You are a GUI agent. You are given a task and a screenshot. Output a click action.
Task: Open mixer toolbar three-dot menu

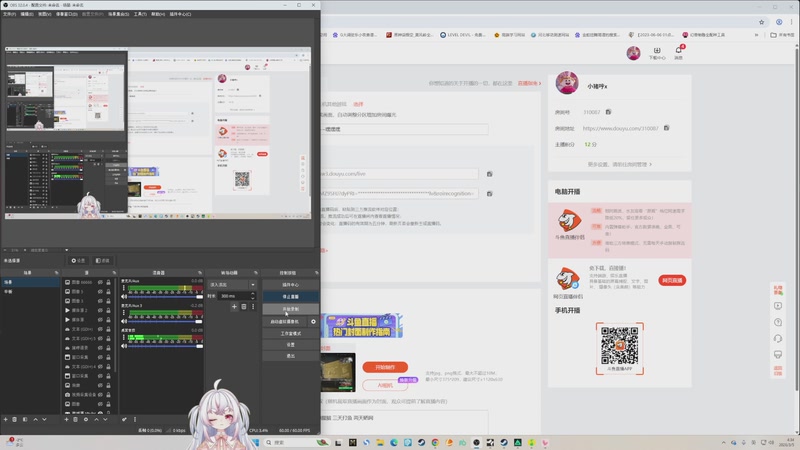tap(135, 419)
